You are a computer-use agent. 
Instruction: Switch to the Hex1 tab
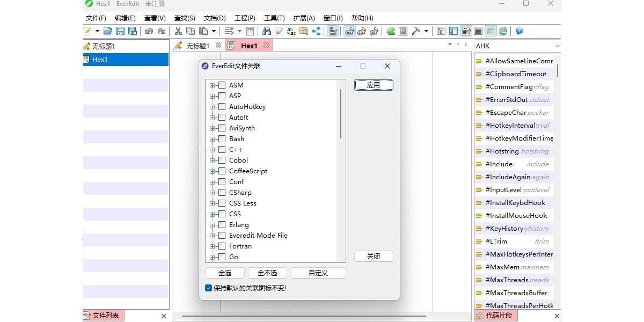[x=248, y=46]
